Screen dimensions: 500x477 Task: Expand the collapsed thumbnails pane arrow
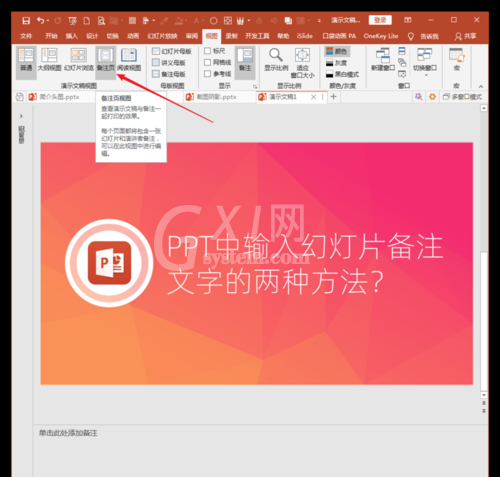(x=21, y=116)
